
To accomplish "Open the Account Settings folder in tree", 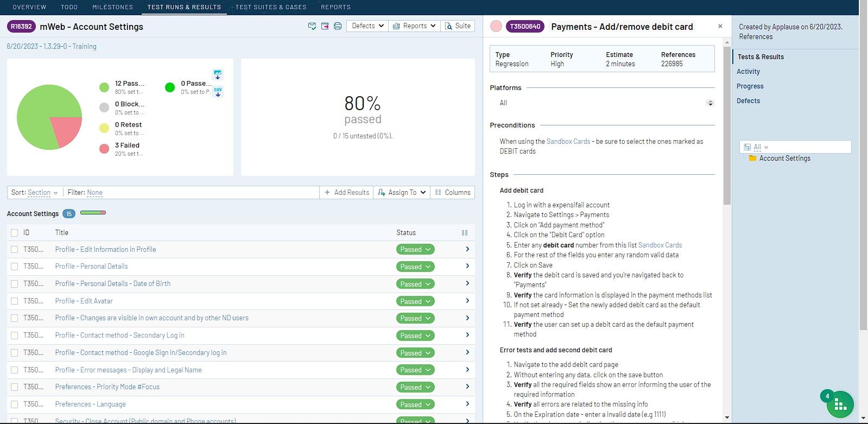I will pyautogui.click(x=784, y=159).
